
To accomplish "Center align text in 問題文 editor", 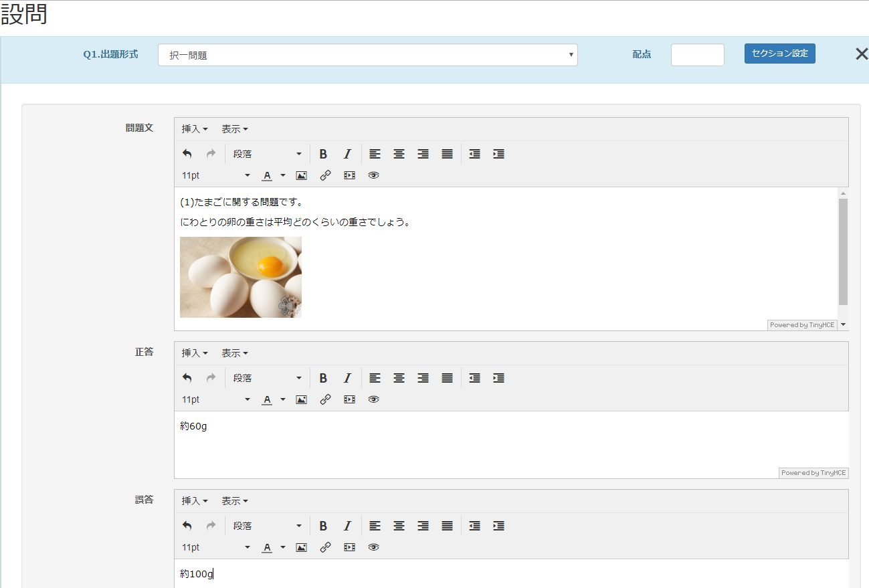I will pos(399,154).
